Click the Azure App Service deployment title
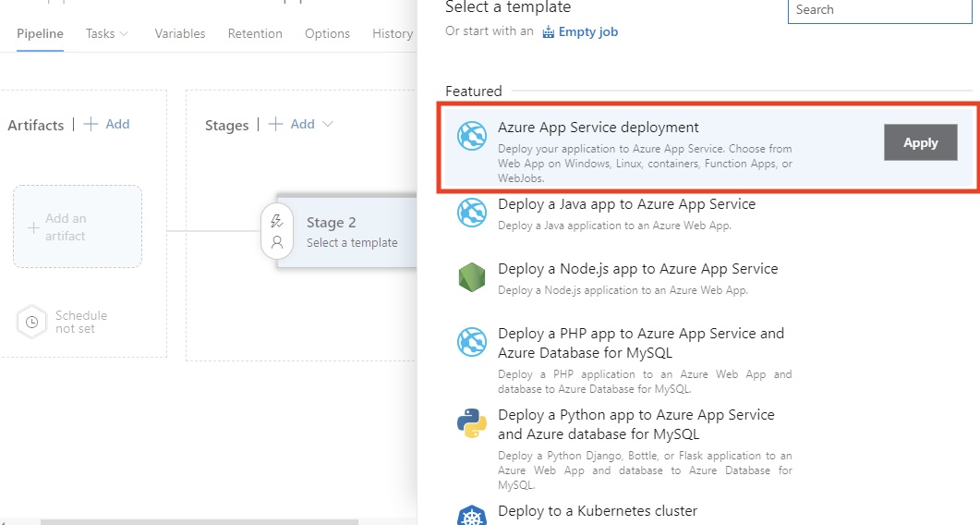 pyautogui.click(x=599, y=127)
